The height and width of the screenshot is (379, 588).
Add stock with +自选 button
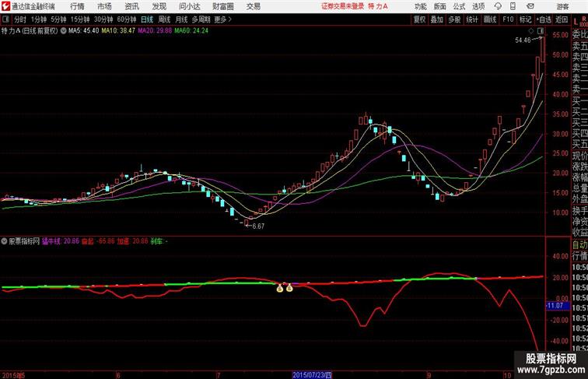coord(544,19)
